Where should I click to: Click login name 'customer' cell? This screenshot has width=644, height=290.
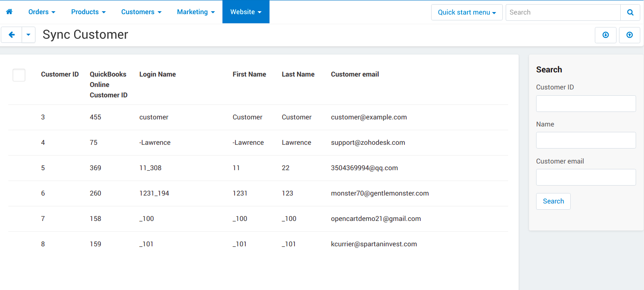click(154, 117)
